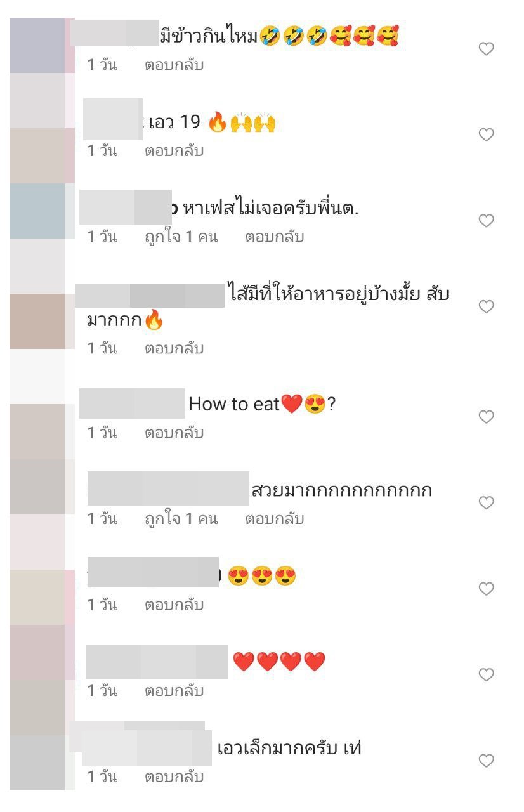Reply to the "เอวเล็กมากครับ เท่" comment
The height and width of the screenshot is (812, 524).
[174, 776]
